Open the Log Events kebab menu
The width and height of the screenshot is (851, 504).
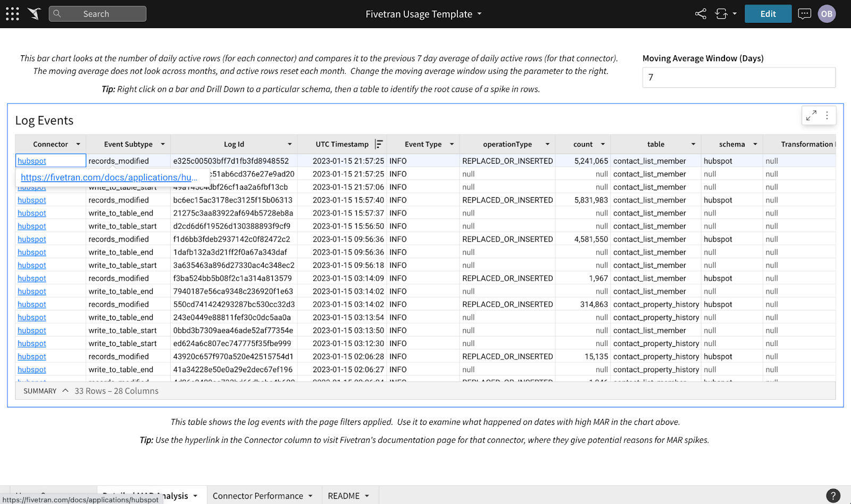point(827,115)
